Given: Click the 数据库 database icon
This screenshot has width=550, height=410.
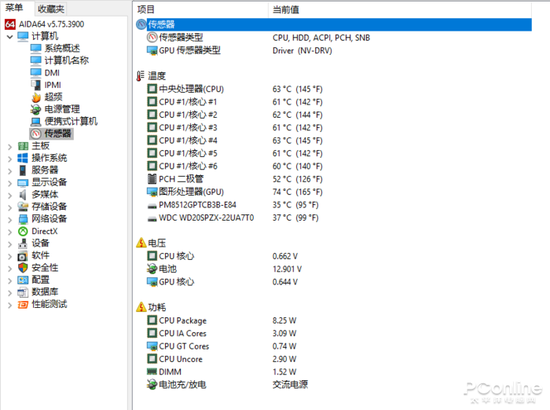Looking at the screenshot, I should coord(23,292).
